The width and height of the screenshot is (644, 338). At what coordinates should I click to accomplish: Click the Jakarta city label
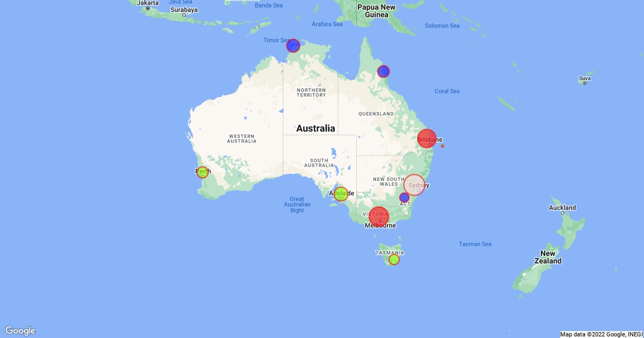pos(148,3)
